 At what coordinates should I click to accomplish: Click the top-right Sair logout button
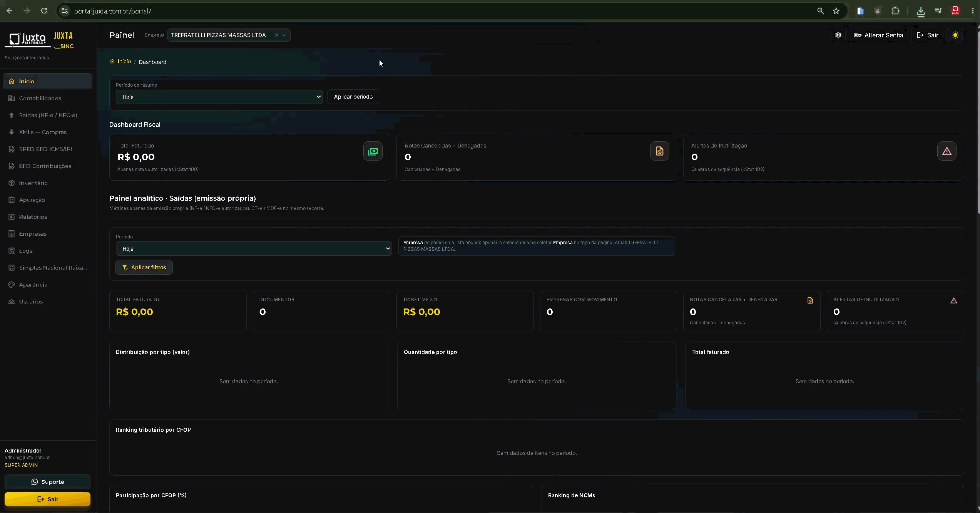pos(927,35)
